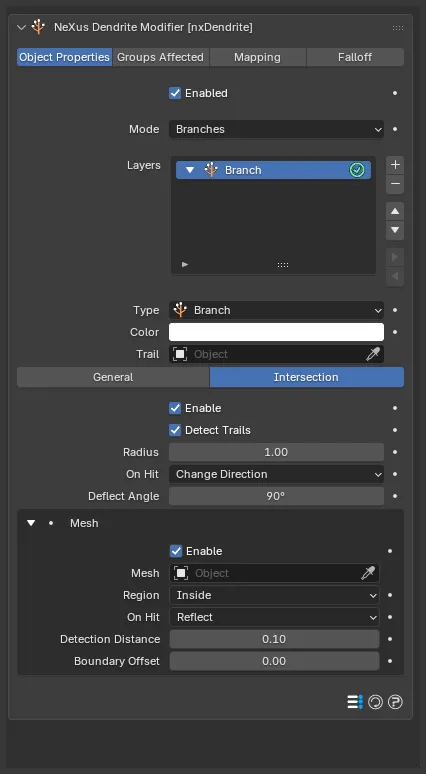This screenshot has width=426, height=774.
Task: Open the Type dropdown showing Branch
Action: tap(276, 310)
